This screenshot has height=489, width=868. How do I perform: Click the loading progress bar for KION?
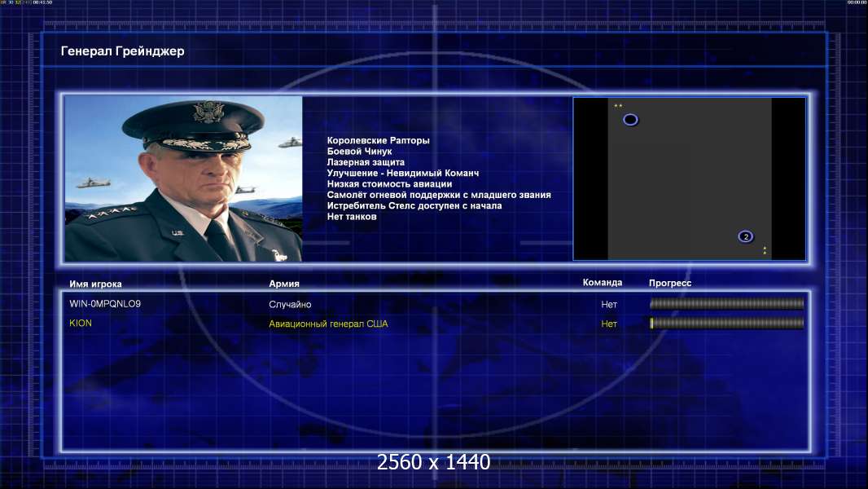click(727, 323)
